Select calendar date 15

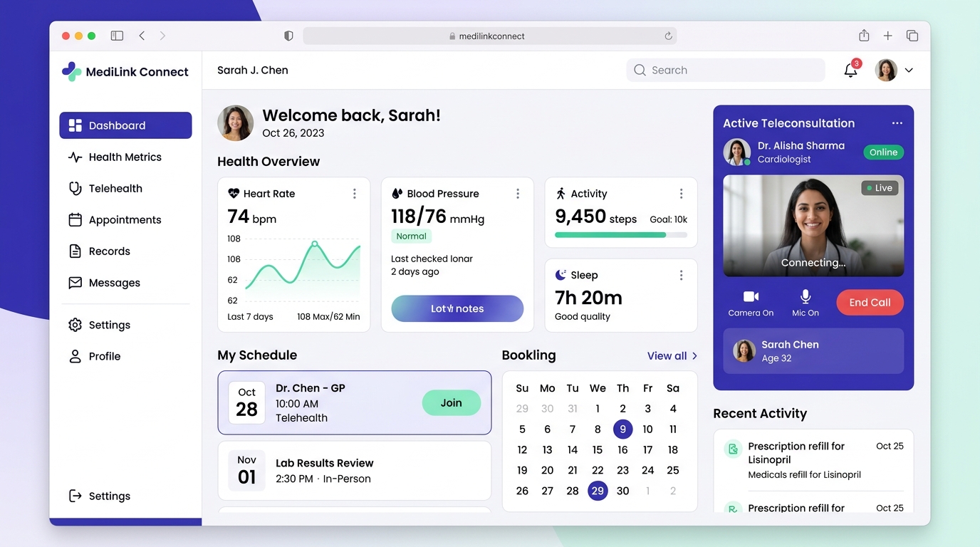point(598,450)
